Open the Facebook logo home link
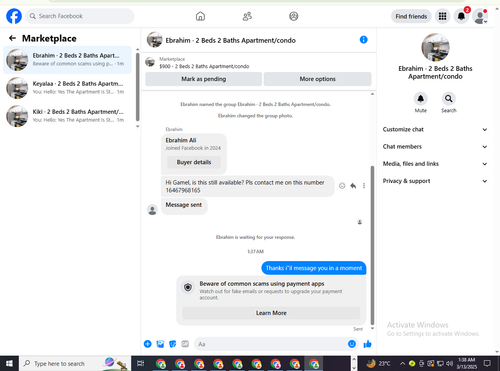 (14, 16)
